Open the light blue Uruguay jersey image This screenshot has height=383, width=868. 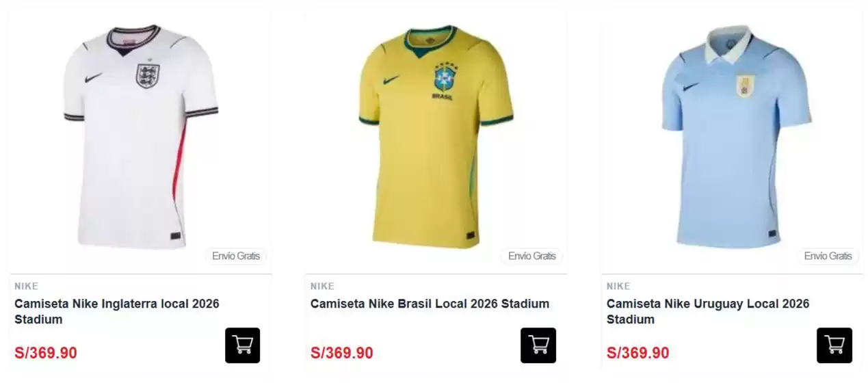[x=736, y=137]
